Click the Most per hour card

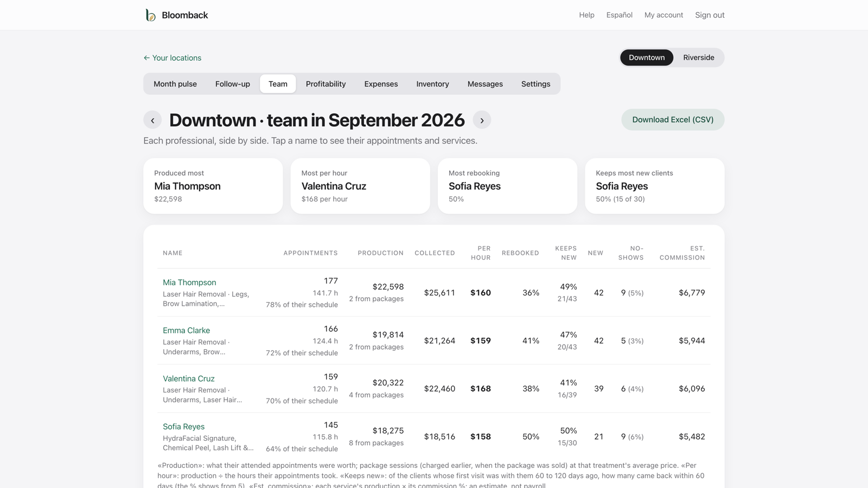pos(360,186)
